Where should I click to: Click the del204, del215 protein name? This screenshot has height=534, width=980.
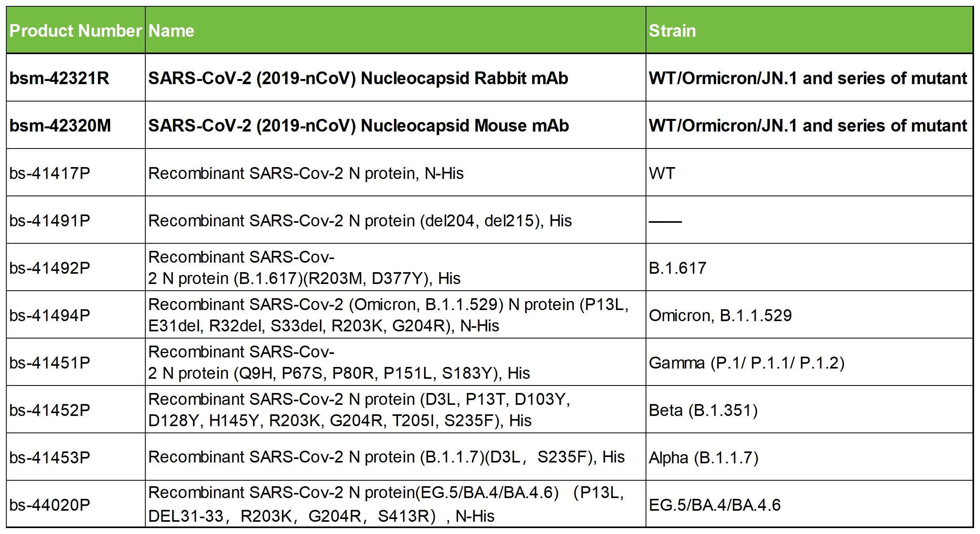tap(359, 220)
